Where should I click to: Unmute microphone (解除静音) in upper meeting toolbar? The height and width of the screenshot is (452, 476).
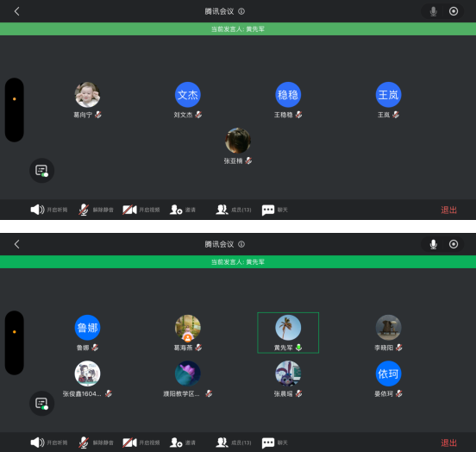pyautogui.click(x=96, y=210)
